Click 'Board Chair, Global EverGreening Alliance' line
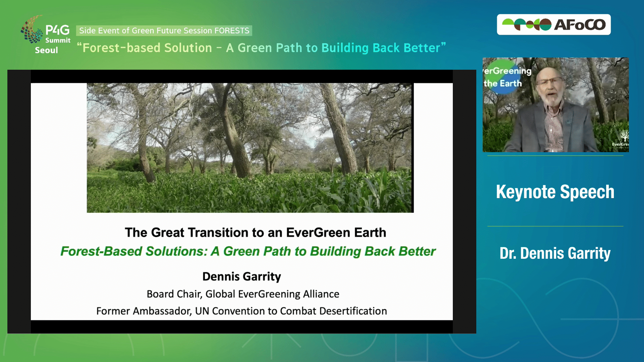Viewport: 644px width, 362px height. [x=243, y=294]
